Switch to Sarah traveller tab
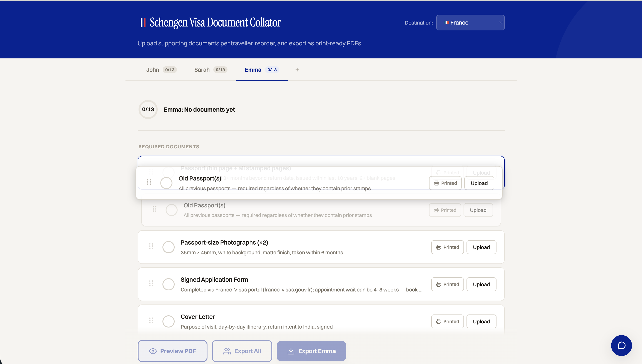The image size is (642, 364). tap(211, 70)
